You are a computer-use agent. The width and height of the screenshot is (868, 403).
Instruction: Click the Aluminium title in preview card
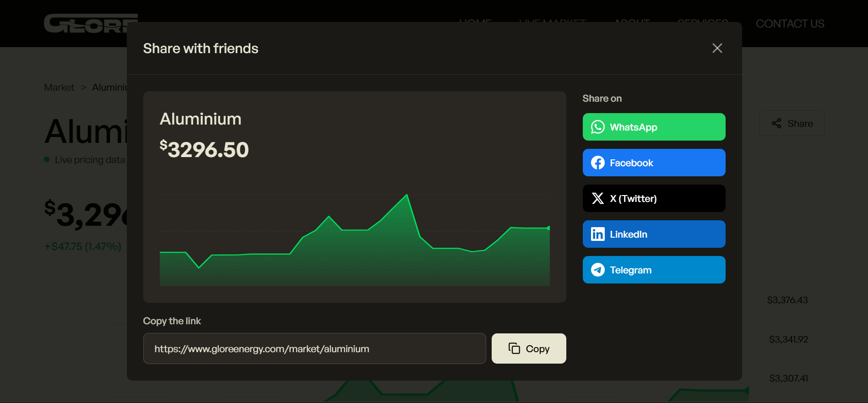pyautogui.click(x=201, y=119)
